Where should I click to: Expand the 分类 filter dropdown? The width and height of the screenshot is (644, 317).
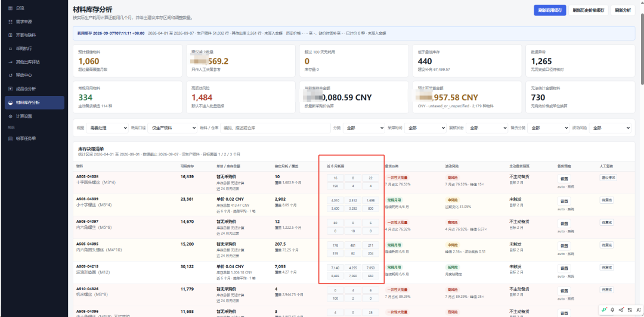point(364,128)
